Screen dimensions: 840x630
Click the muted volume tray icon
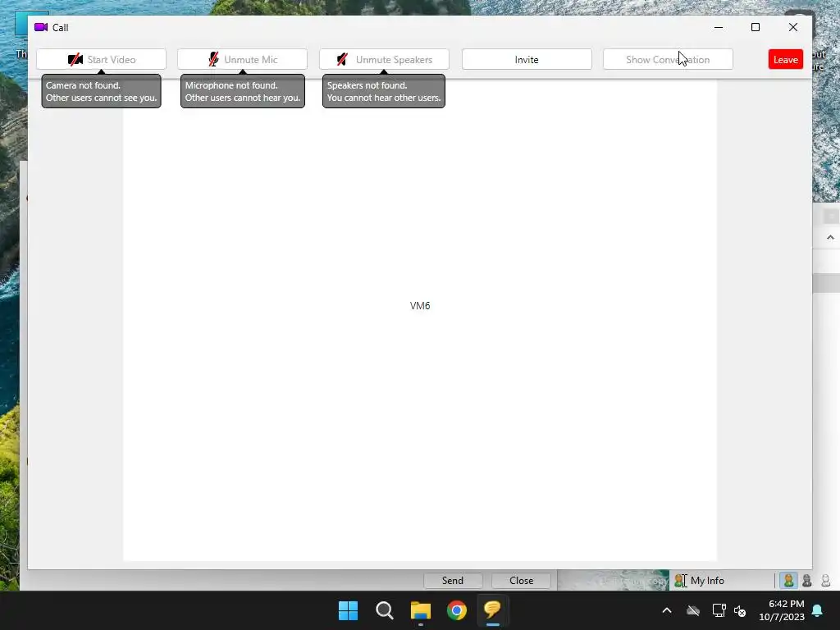tap(741, 610)
